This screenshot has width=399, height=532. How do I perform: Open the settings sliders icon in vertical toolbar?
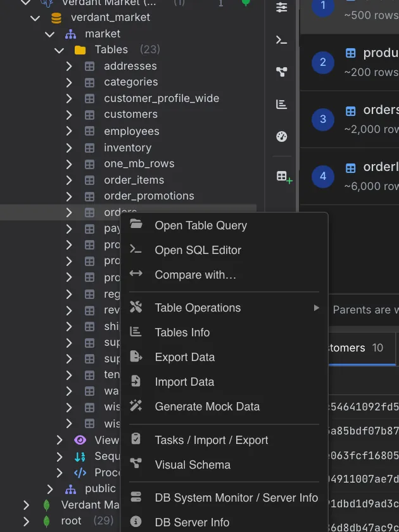(x=282, y=7)
